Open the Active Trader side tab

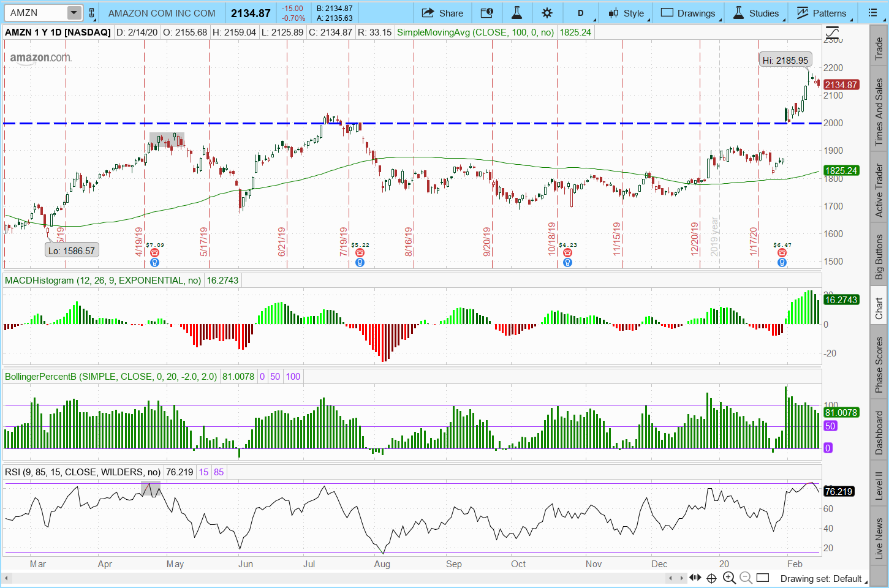tap(879, 190)
